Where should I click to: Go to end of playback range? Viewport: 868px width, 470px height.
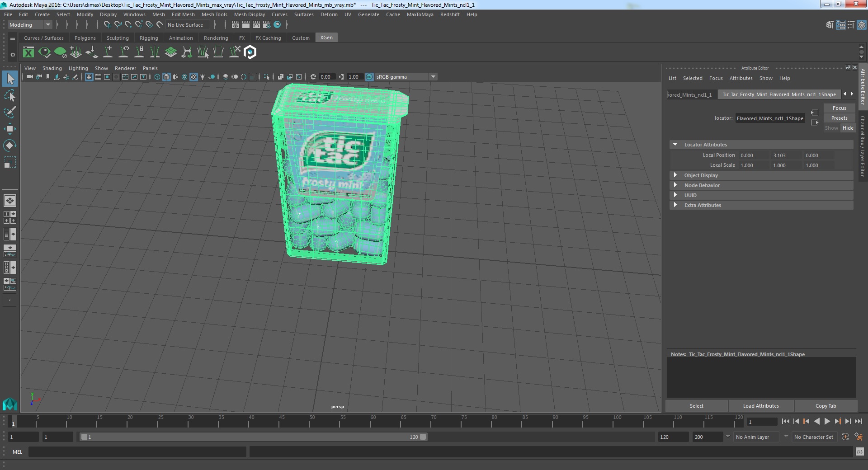(x=859, y=421)
